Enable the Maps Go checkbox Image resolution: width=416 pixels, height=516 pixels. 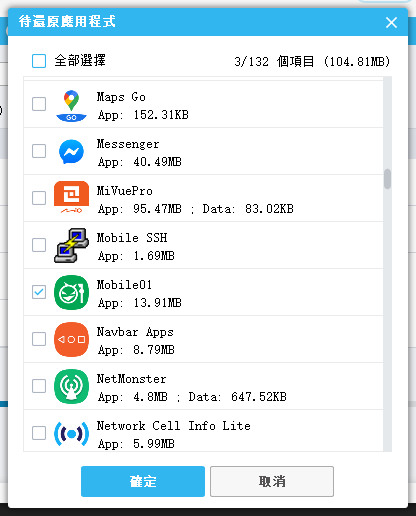(39, 104)
